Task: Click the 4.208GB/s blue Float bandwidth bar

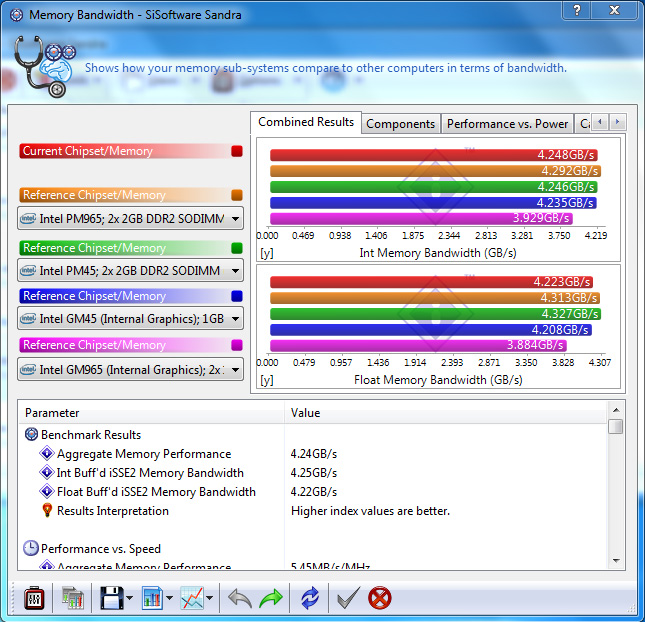Action: pos(431,330)
